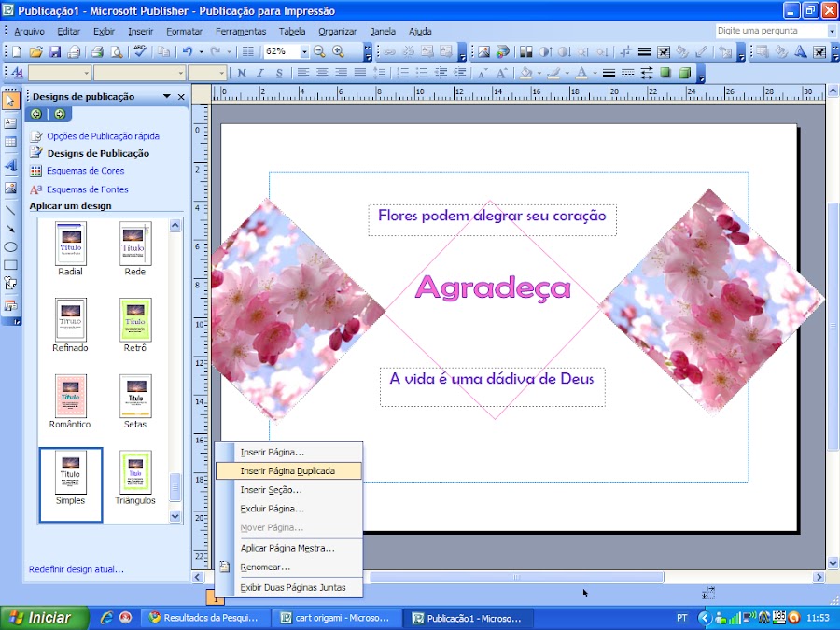Screen dimensions: 840x630
Task: Expand line color options arrow
Action: [567, 74]
